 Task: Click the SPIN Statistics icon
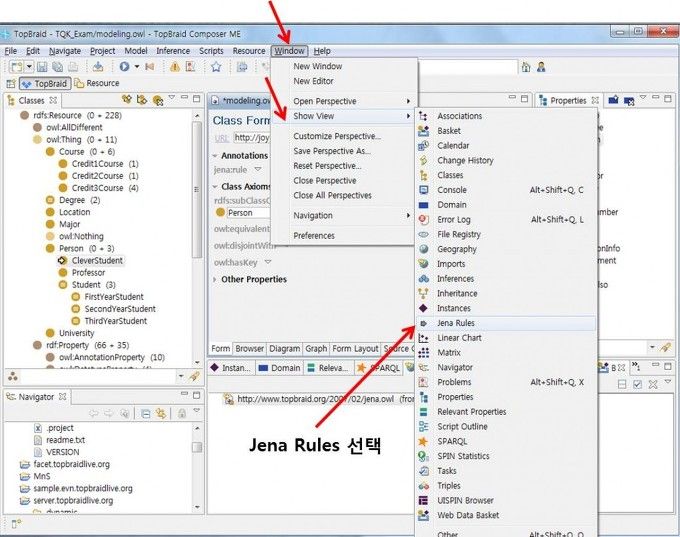click(x=423, y=456)
